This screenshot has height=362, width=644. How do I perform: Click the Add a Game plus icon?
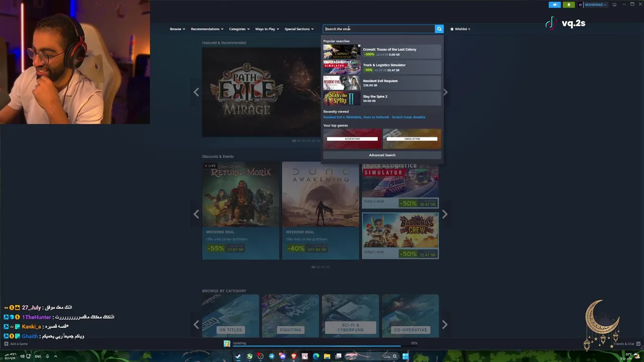6,344
